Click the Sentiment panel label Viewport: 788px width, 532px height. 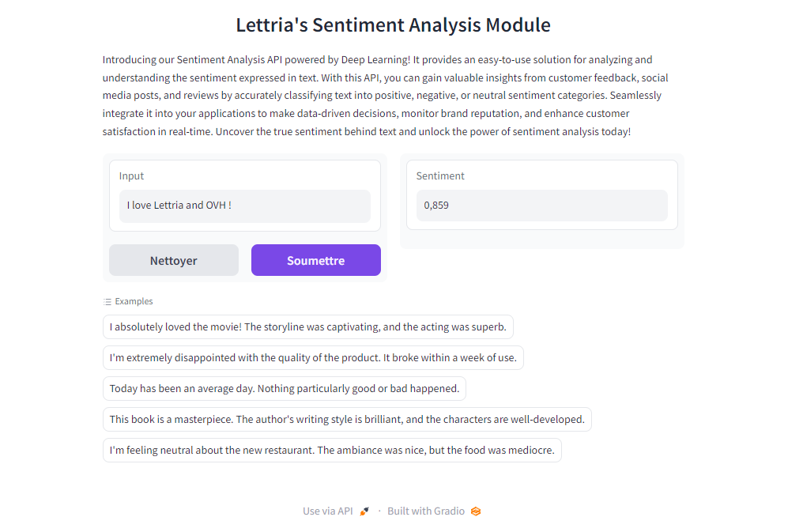[440, 175]
